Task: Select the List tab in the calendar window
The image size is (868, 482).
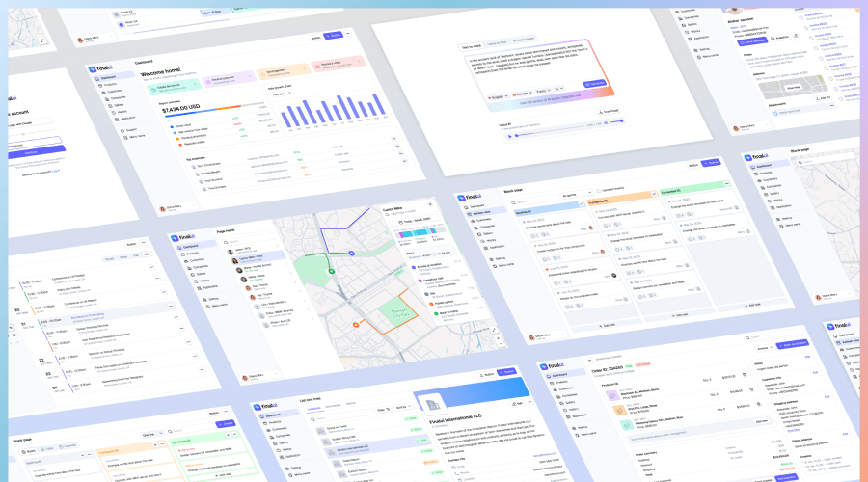Action: point(147,254)
